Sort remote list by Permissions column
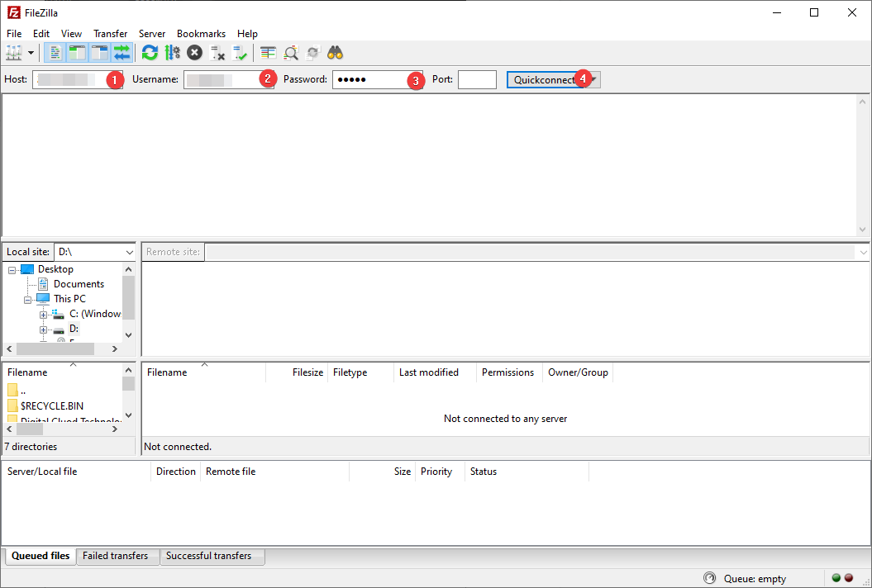Screen dimensions: 872x588 click(509, 372)
